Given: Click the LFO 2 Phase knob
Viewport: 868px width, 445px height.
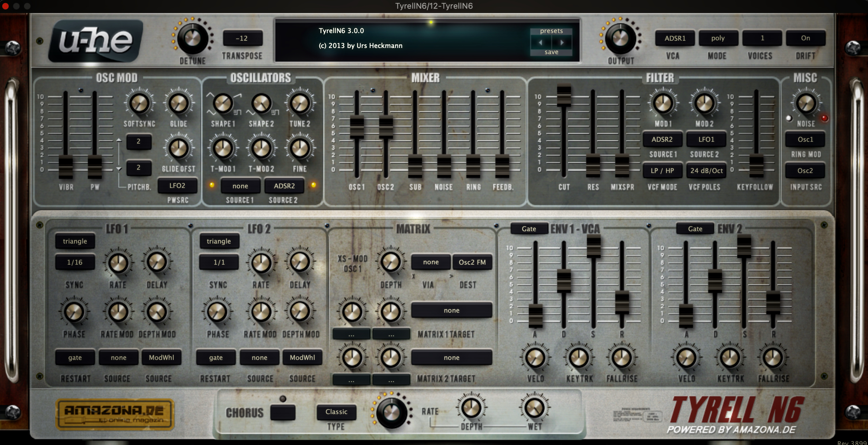Looking at the screenshot, I should tap(217, 312).
